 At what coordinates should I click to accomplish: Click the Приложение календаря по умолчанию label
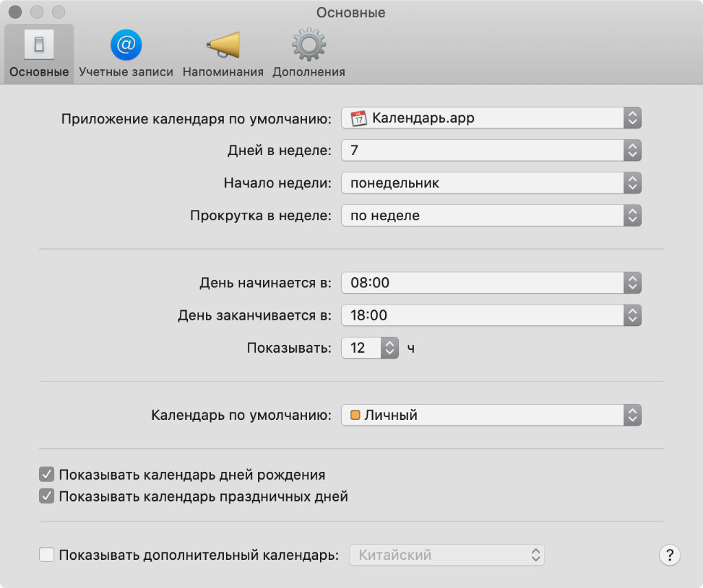(196, 119)
